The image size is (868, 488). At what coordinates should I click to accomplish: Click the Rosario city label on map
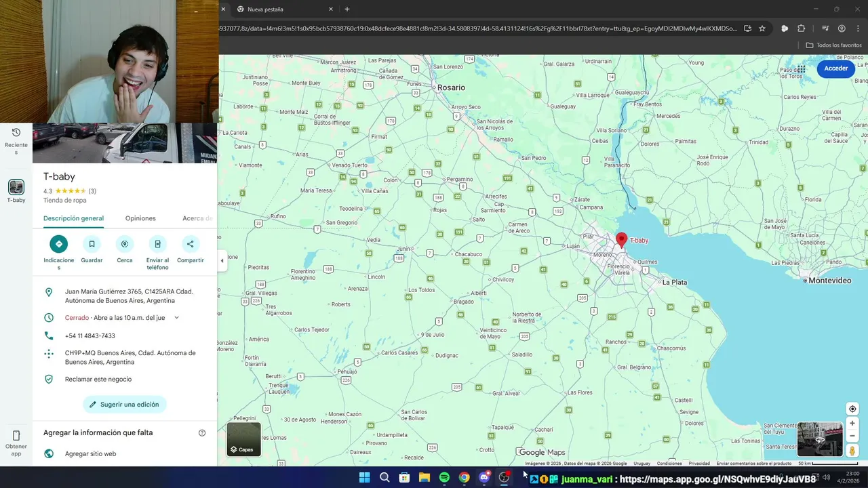point(451,87)
